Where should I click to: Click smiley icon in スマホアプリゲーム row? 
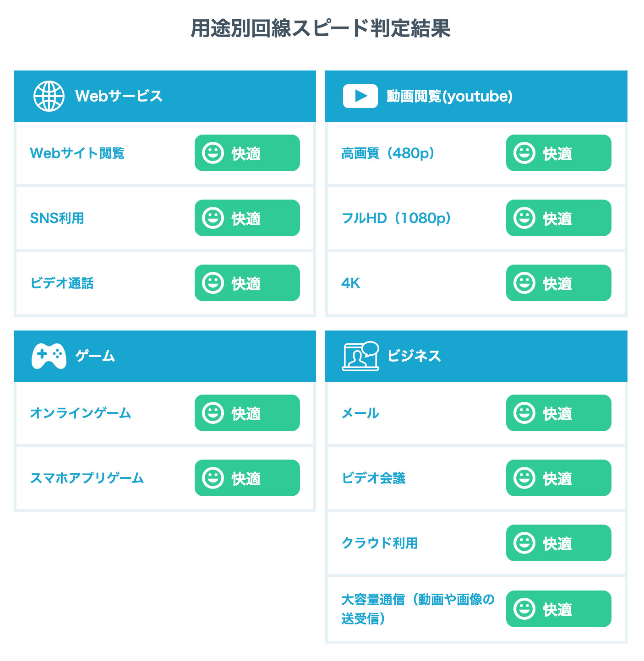point(213,478)
